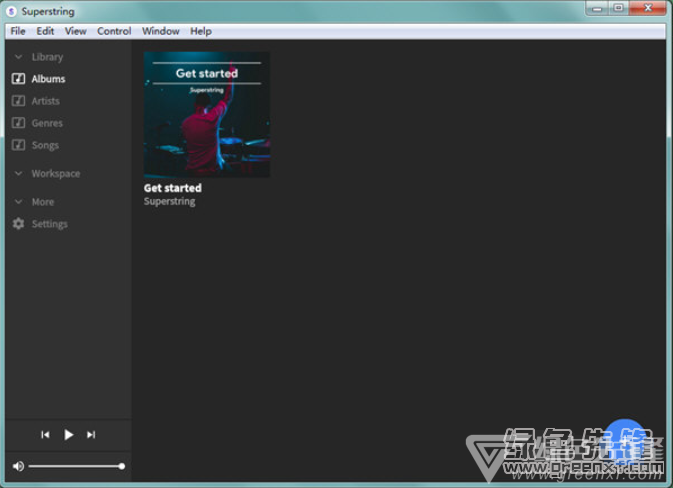The height and width of the screenshot is (488, 673).
Task: Click the More section header text
Action: (43, 202)
